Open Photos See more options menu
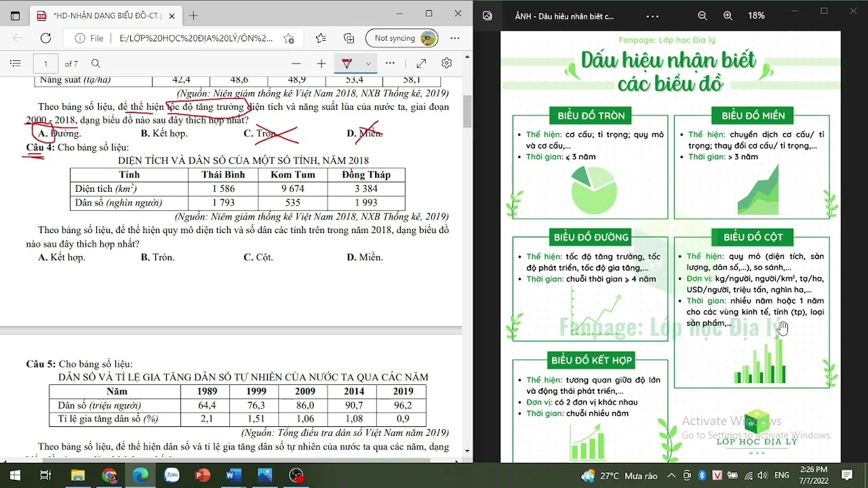This screenshot has width=868, height=488. tap(652, 16)
